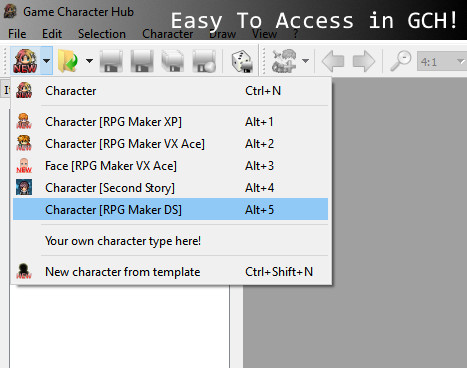Click the multiple floppy disks save-all icon

173,61
